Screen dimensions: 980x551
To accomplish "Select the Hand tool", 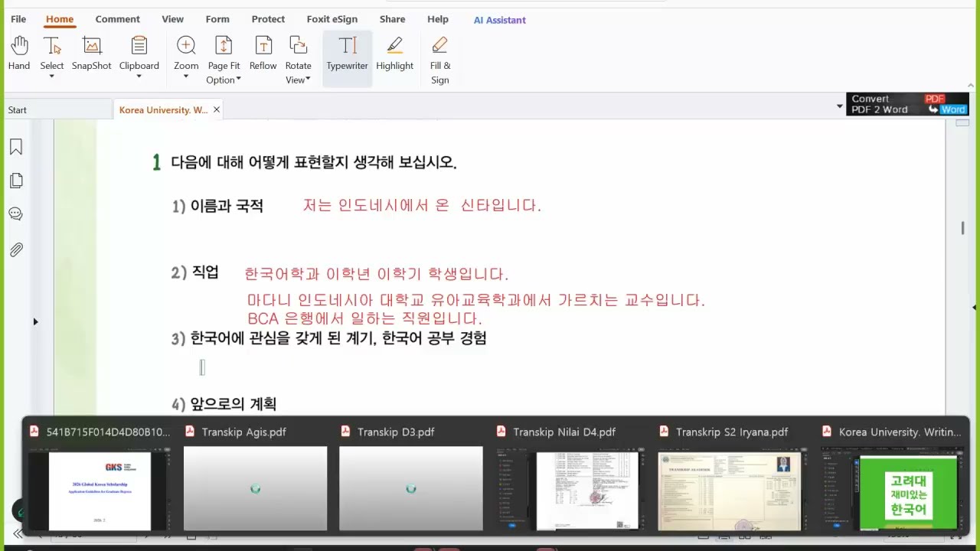I will tap(19, 53).
